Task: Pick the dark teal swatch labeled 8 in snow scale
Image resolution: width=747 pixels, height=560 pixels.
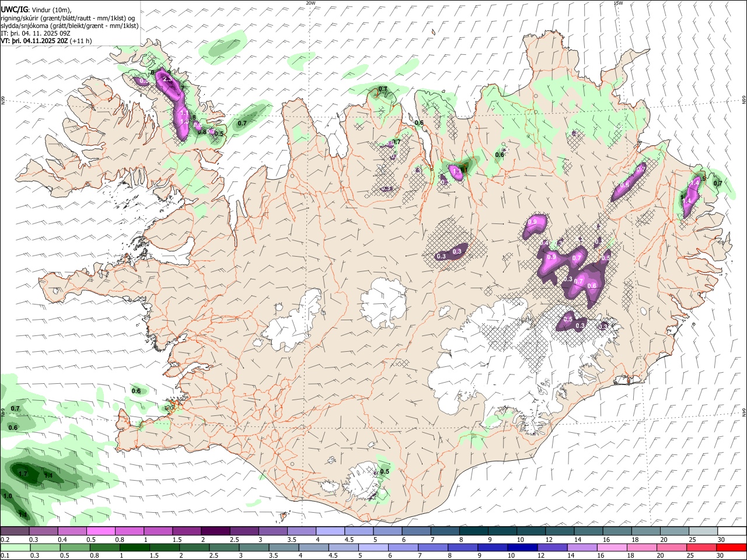Action: click(x=473, y=531)
